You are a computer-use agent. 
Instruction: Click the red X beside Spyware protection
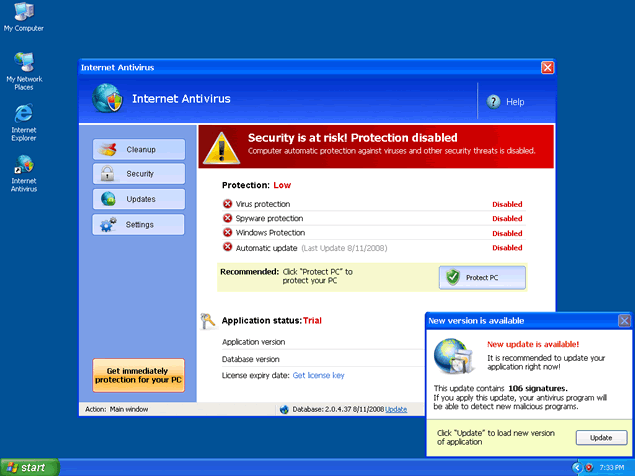(x=227, y=218)
